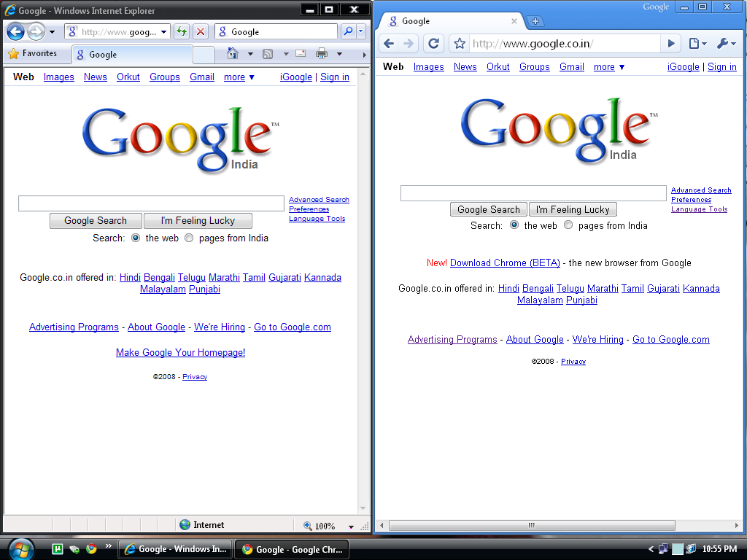Open a new Chrome tab with plus
747x560 pixels.
pyautogui.click(x=535, y=21)
